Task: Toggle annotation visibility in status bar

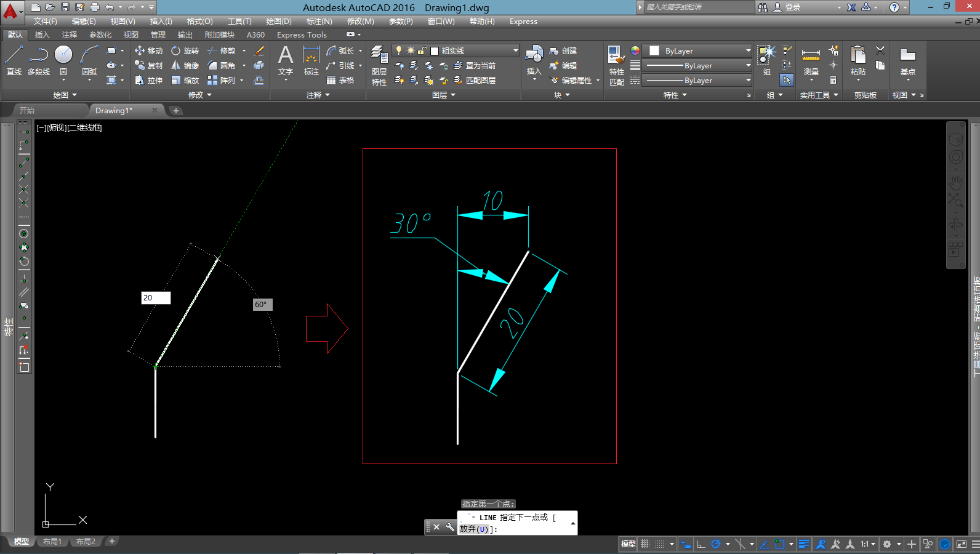Action: point(821,544)
